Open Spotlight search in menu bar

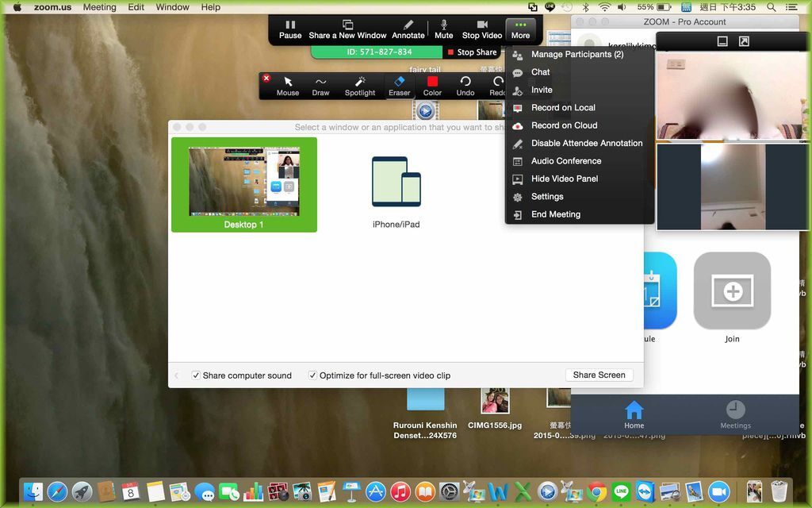tap(771, 7)
